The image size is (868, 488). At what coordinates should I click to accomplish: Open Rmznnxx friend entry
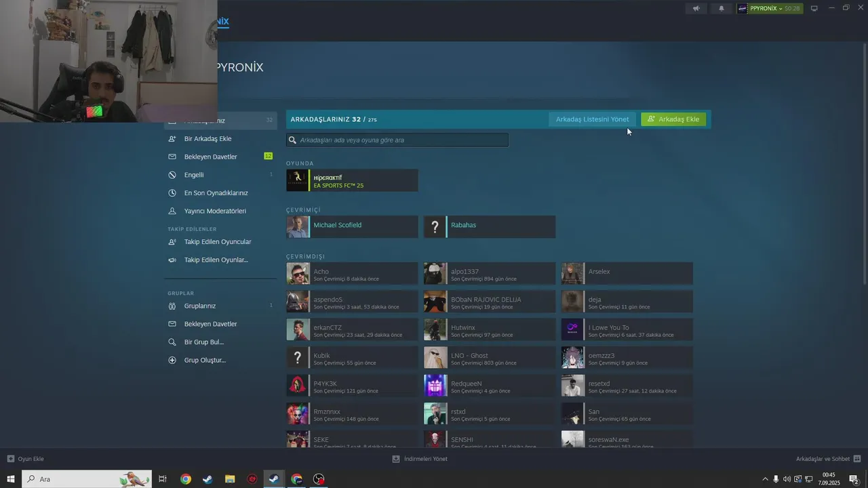[x=352, y=414]
